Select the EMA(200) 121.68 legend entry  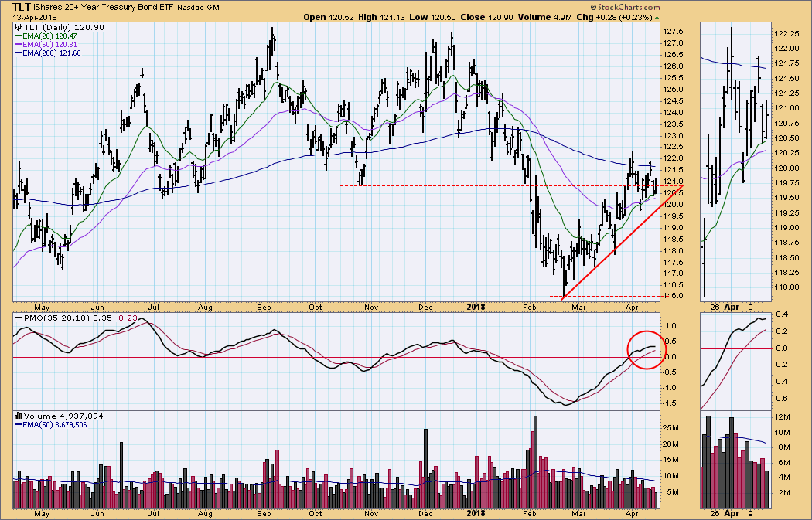[51, 53]
